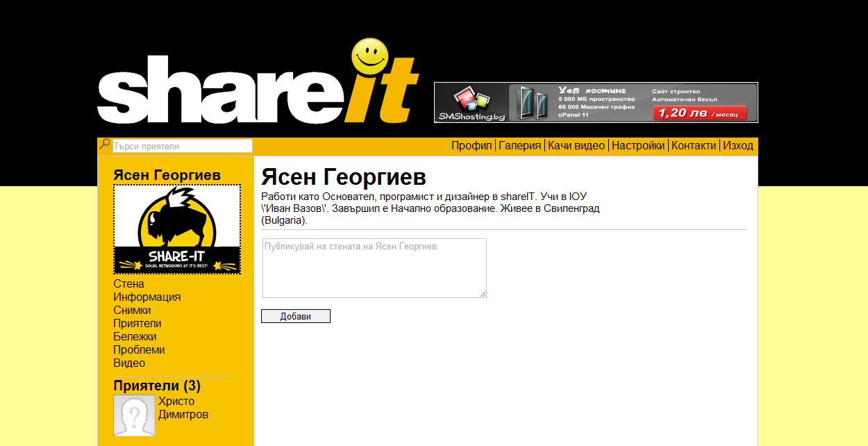The width and height of the screenshot is (868, 446).
Task: Open friend Христо Димитров's profile link
Action: point(183,408)
